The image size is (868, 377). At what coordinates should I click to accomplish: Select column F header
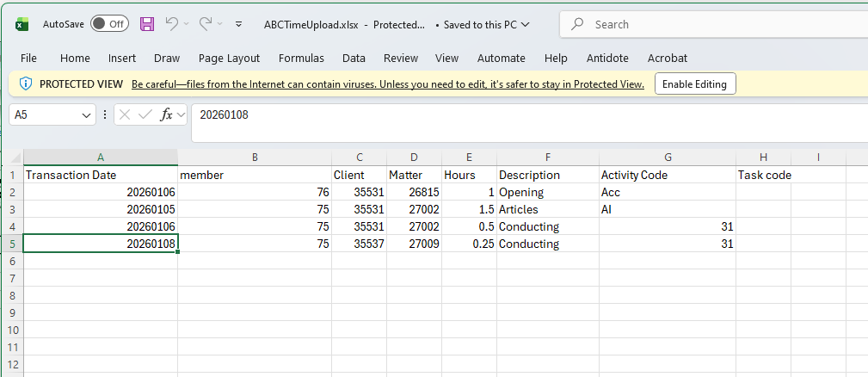tap(547, 158)
